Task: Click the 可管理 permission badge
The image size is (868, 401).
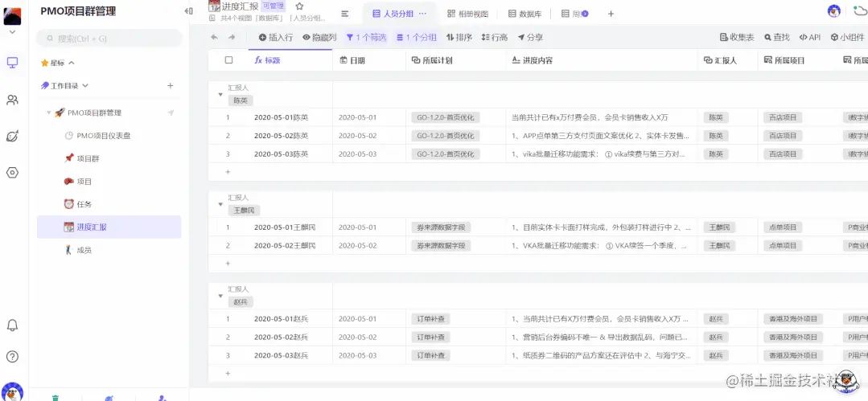Action: pyautogui.click(x=273, y=6)
